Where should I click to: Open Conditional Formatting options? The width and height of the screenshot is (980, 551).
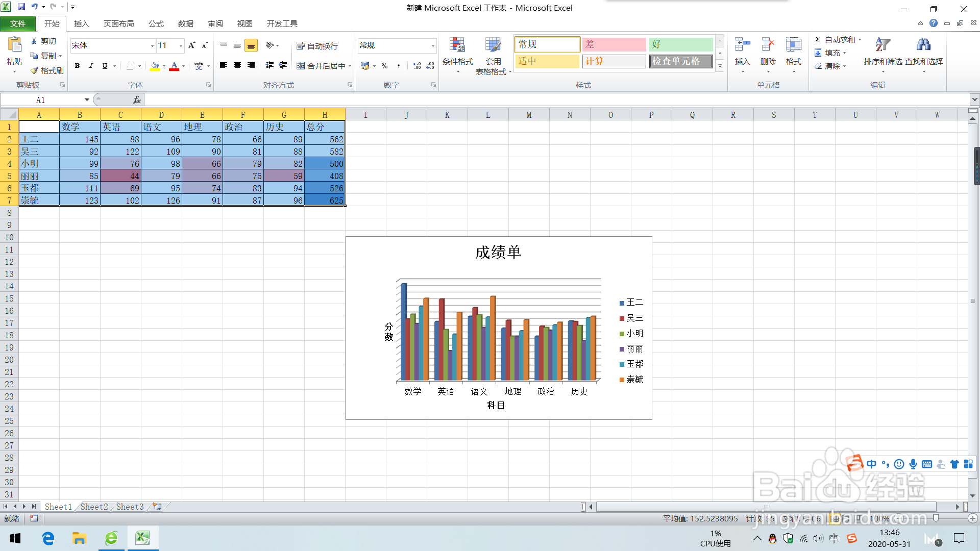pos(458,55)
